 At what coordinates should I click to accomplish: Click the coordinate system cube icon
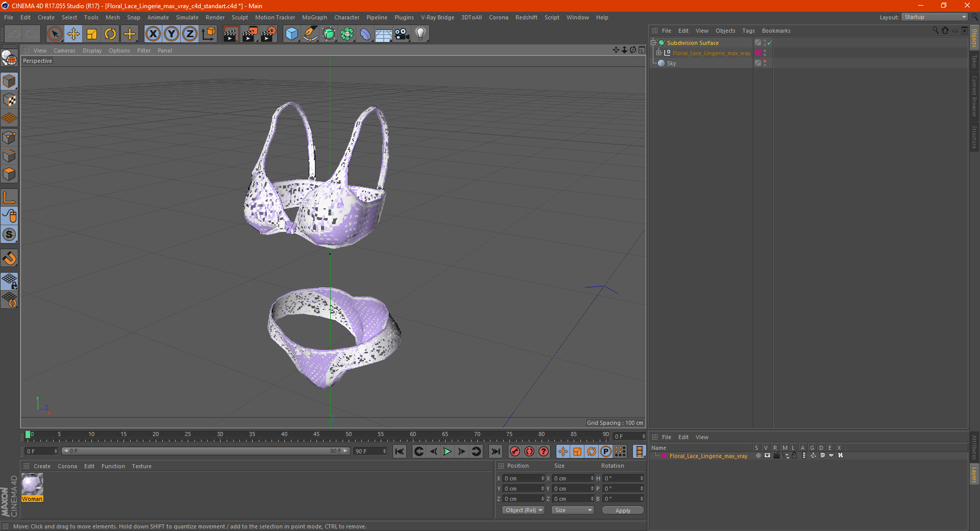click(208, 34)
